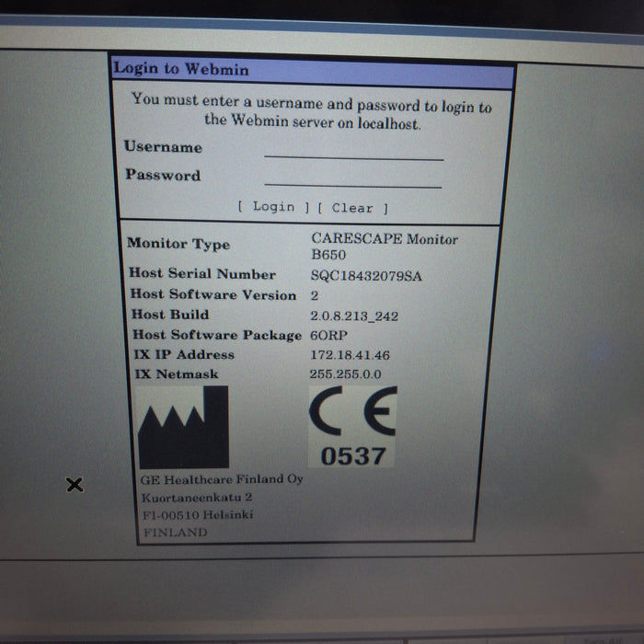The width and height of the screenshot is (644, 644).
Task: Click the CE 0537 conformity mark
Action: pos(352,426)
